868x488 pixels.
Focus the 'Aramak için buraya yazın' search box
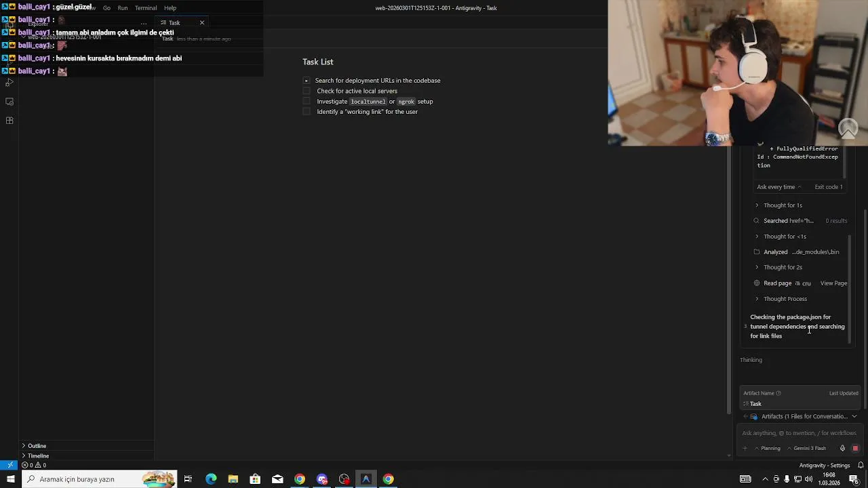pyautogui.click(x=99, y=479)
